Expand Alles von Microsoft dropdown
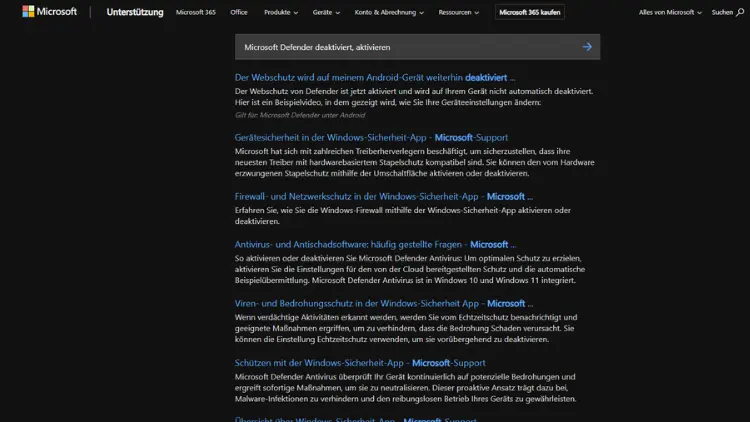This screenshot has width=750, height=422. pos(670,12)
